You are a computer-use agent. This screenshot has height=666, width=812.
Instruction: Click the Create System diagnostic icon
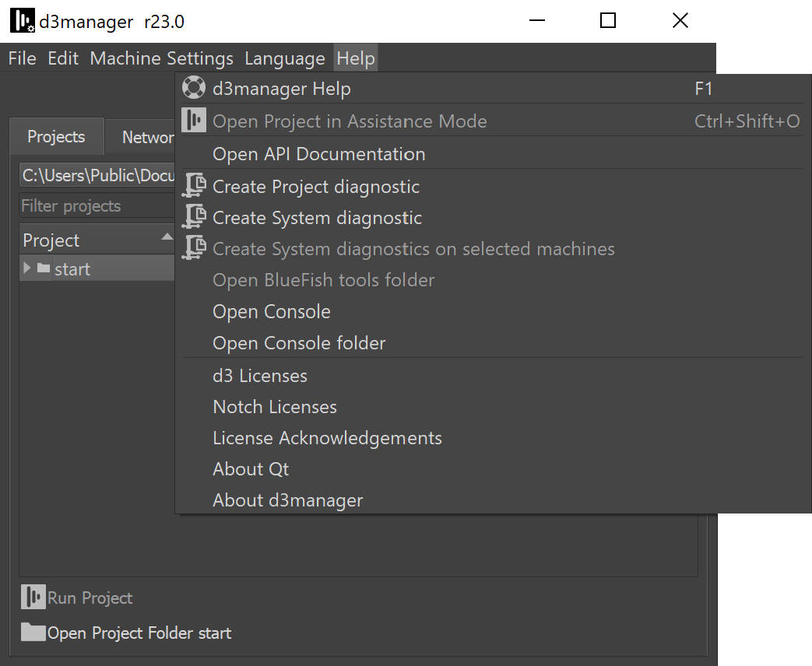coord(194,218)
